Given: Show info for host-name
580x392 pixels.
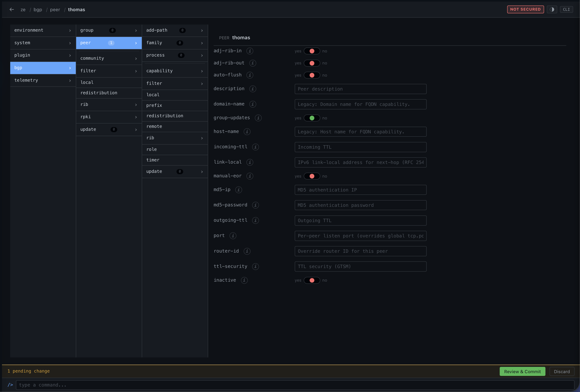Looking at the screenshot, I should 247,131.
